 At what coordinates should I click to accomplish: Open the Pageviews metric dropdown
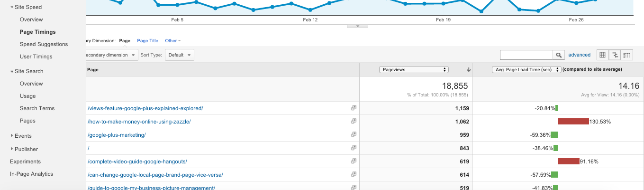[x=414, y=69]
